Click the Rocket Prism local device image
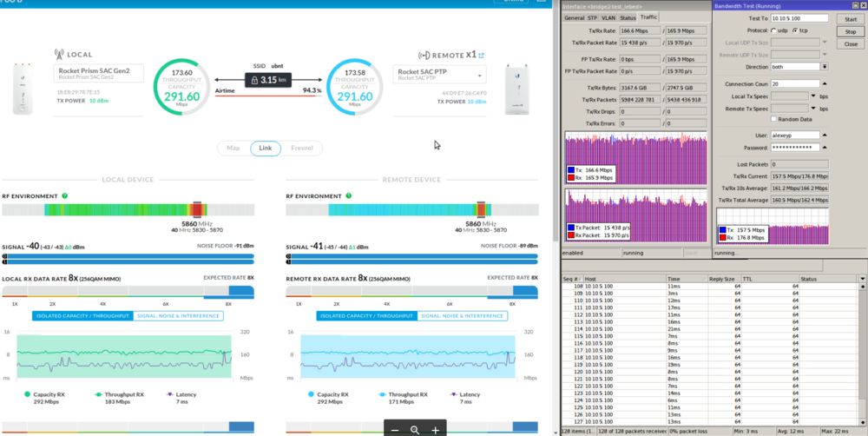This screenshot has height=436, width=868. click(x=22, y=89)
